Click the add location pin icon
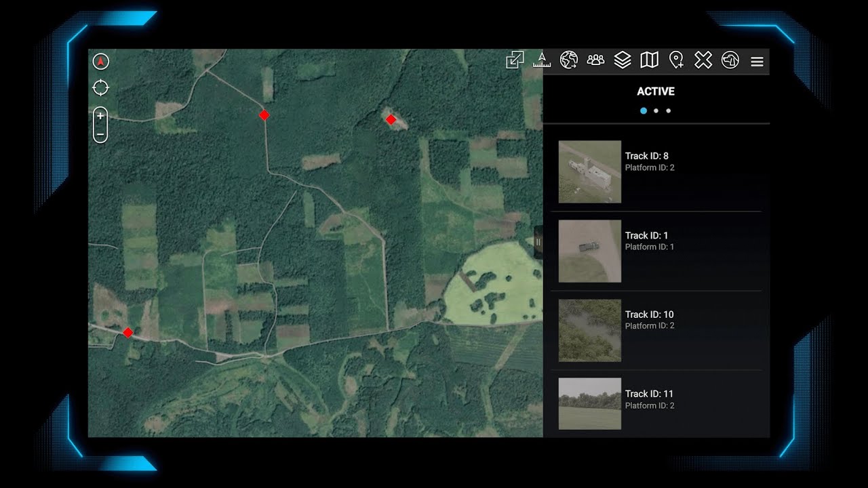This screenshot has height=488, width=868. [676, 60]
